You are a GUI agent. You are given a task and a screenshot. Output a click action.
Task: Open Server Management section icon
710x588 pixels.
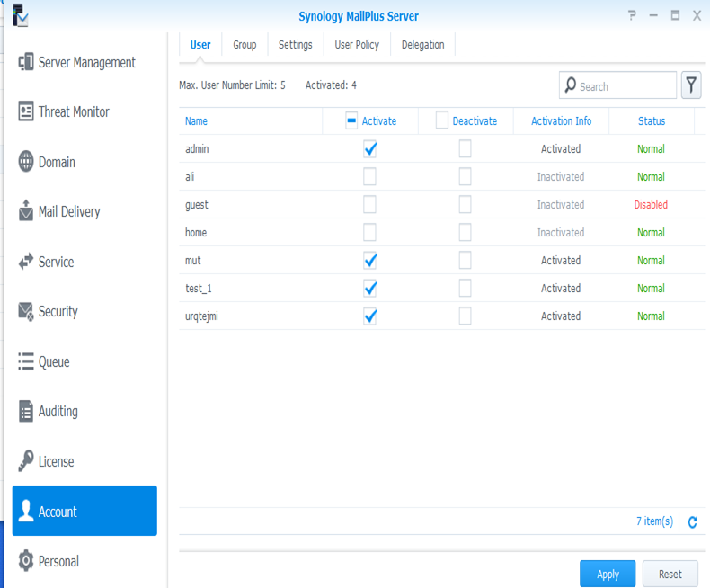[26, 62]
